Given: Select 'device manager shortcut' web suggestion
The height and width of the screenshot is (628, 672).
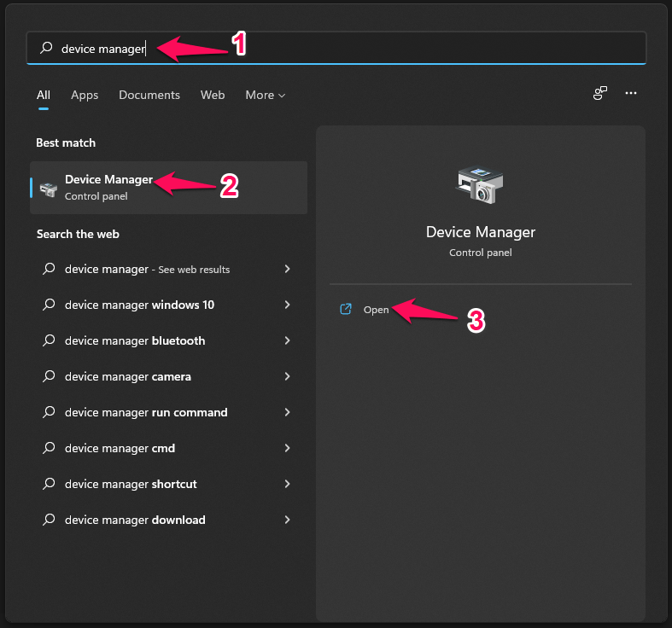Looking at the screenshot, I should click(x=131, y=485).
